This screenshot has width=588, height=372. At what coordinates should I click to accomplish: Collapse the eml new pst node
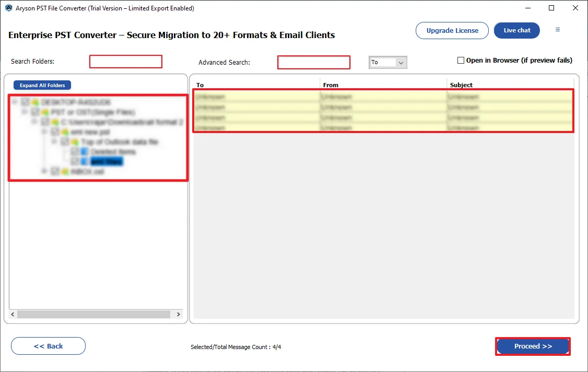(44, 132)
